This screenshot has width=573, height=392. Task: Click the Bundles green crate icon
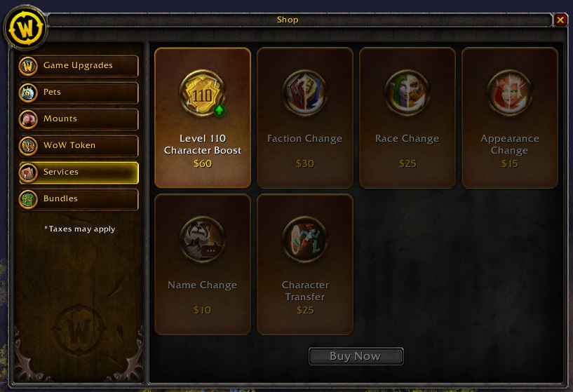28,199
